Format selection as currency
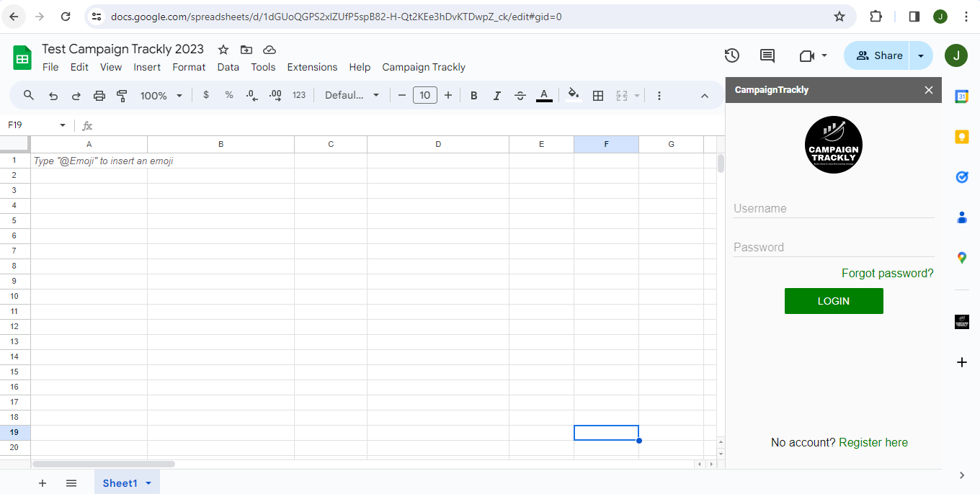Image resolution: width=980 pixels, height=494 pixels. [x=205, y=94]
